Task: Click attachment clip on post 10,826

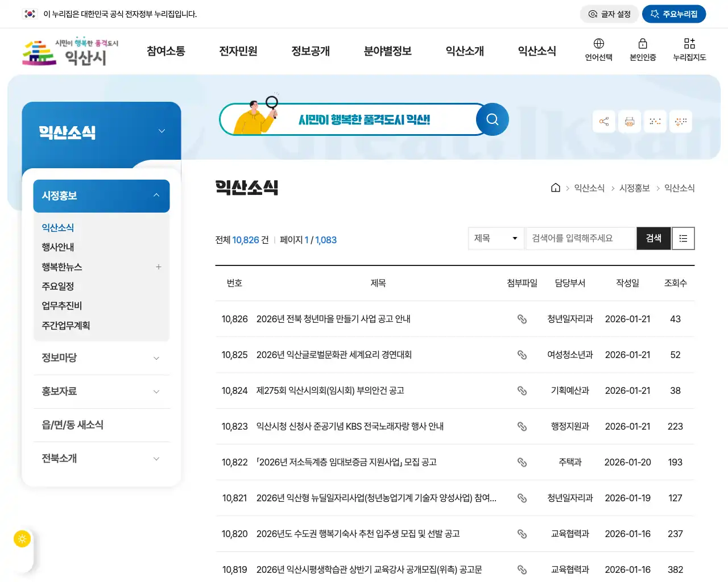Action: pos(522,319)
